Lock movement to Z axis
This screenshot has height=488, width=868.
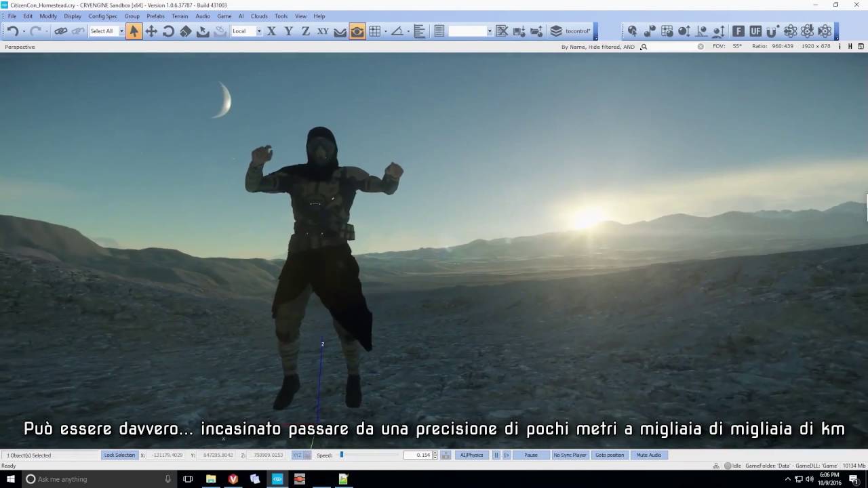point(306,31)
